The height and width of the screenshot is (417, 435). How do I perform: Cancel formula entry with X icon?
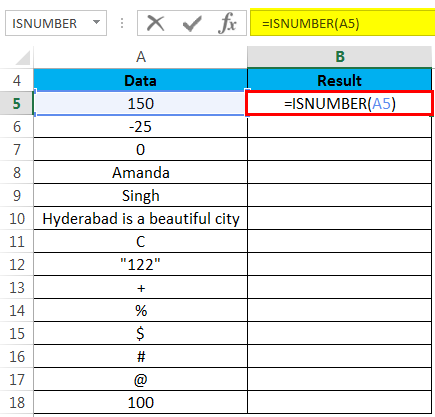pos(156,23)
